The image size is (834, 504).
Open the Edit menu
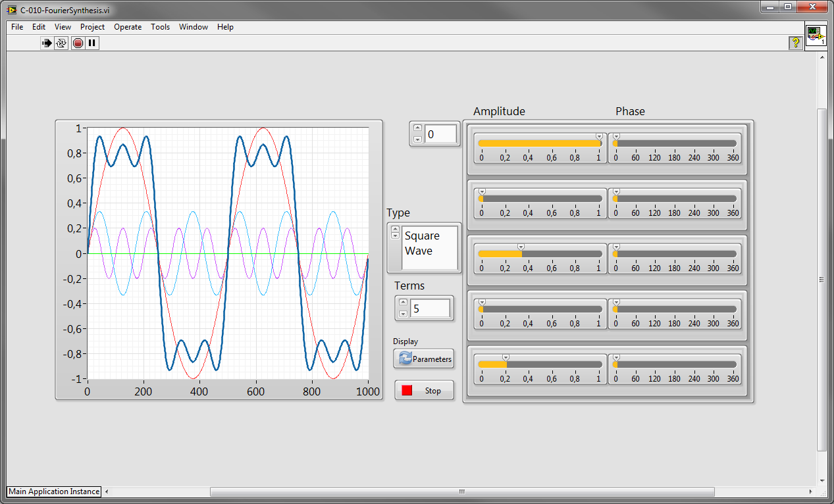pyautogui.click(x=39, y=27)
